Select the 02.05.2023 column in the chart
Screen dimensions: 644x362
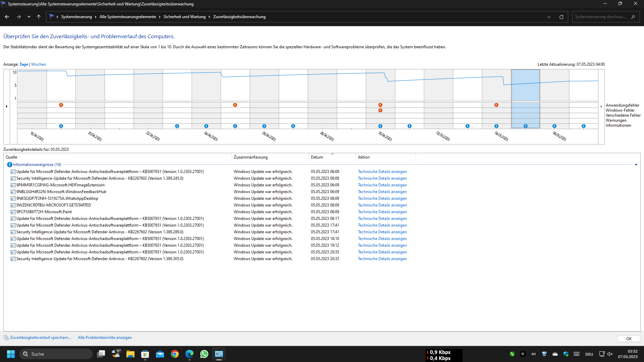438,99
